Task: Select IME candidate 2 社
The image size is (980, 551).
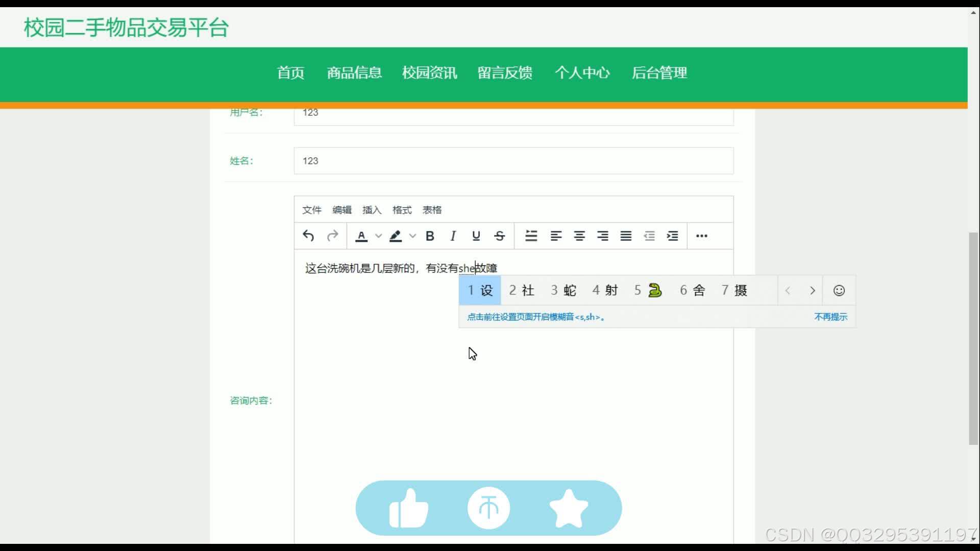Action: [x=522, y=290]
